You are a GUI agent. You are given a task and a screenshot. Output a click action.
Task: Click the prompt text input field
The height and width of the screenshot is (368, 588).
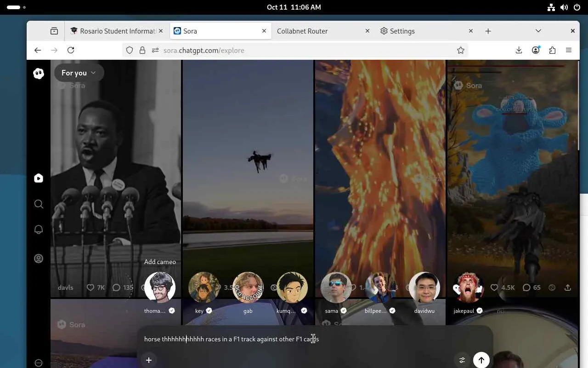[315, 339]
